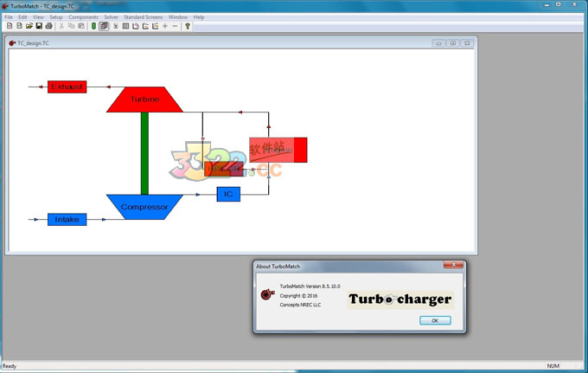Close the About TurboMatch dialog

coord(453,265)
